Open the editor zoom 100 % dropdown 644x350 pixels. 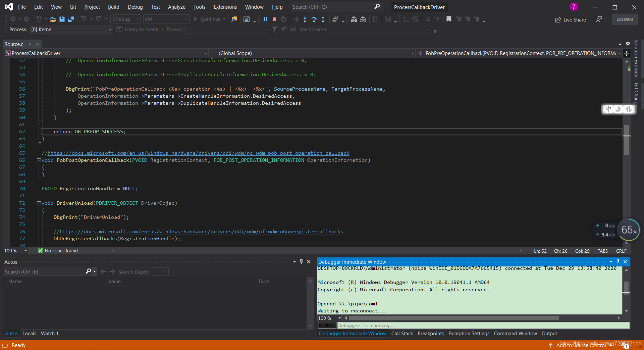coord(25,251)
